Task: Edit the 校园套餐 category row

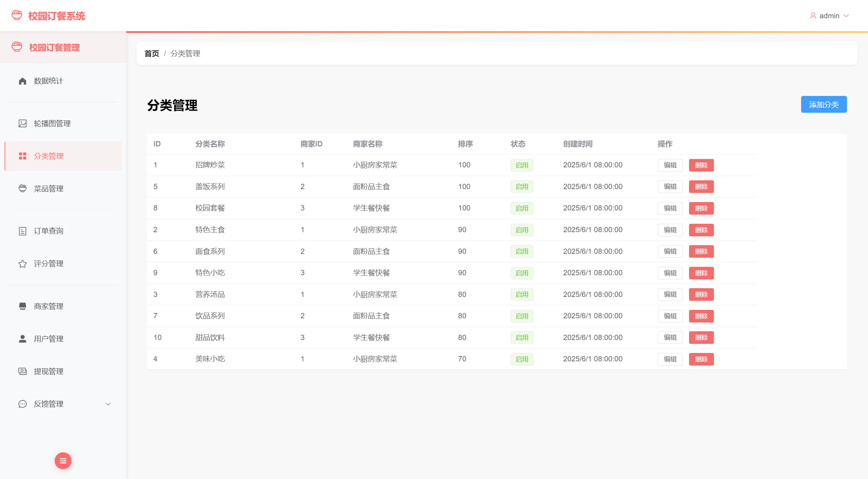Action: click(x=670, y=208)
